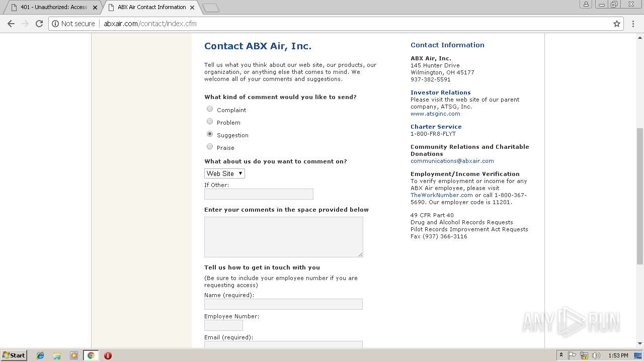Click the Community Relations and Charitable Donations heading
Viewport: 644px width, 362px height.
tap(469, 150)
